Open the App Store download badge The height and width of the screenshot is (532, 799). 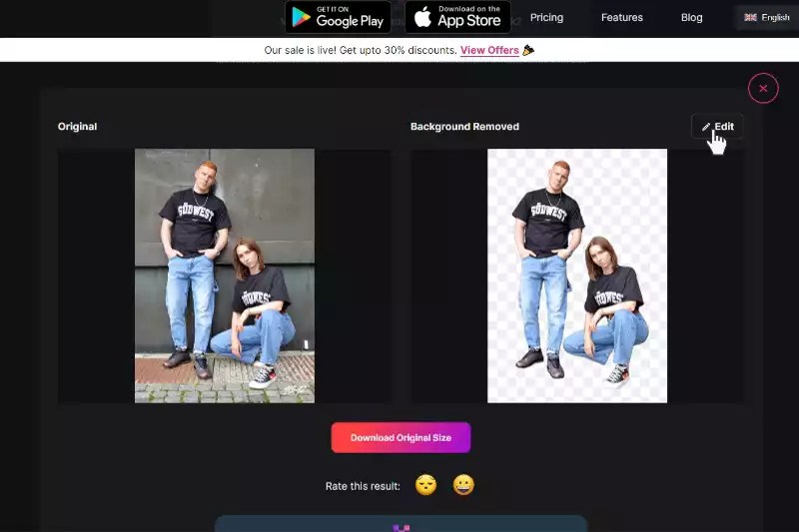(457, 17)
